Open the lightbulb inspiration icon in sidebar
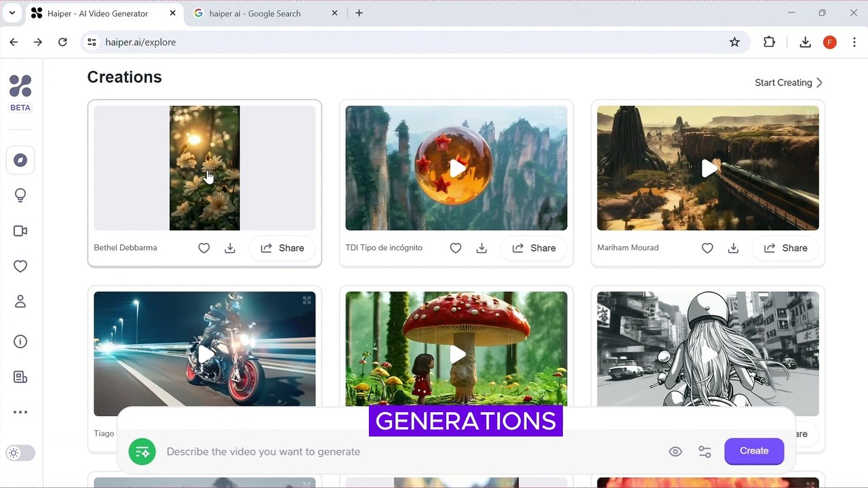The width and height of the screenshot is (868, 488). (x=20, y=195)
